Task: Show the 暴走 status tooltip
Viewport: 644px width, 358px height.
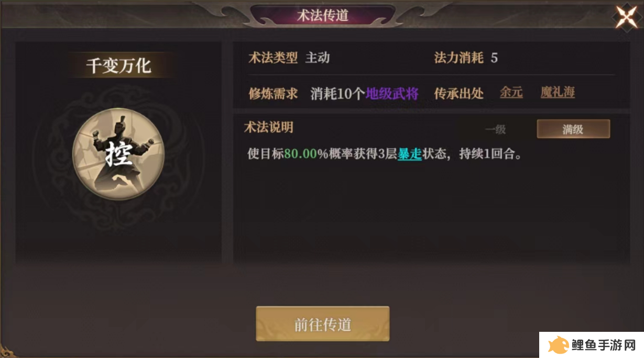Action: [409, 154]
